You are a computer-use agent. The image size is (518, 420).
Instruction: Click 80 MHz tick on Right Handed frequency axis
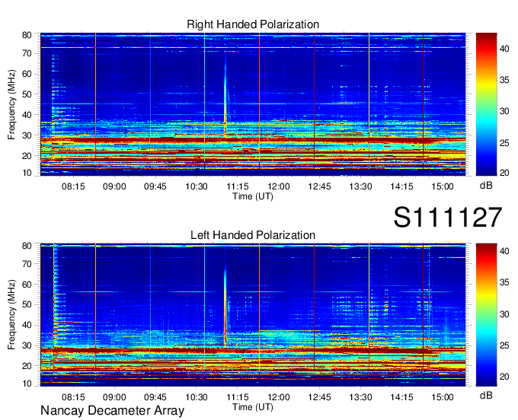coord(27,35)
